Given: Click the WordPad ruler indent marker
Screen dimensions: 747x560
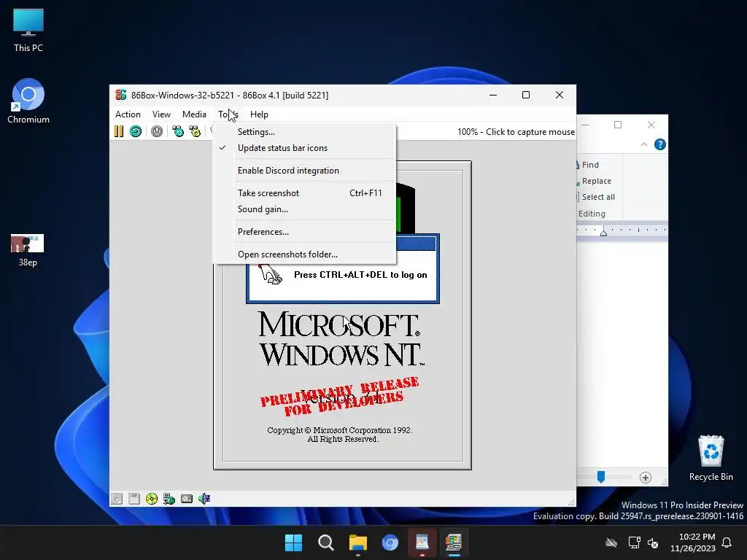Looking at the screenshot, I should click(603, 233).
